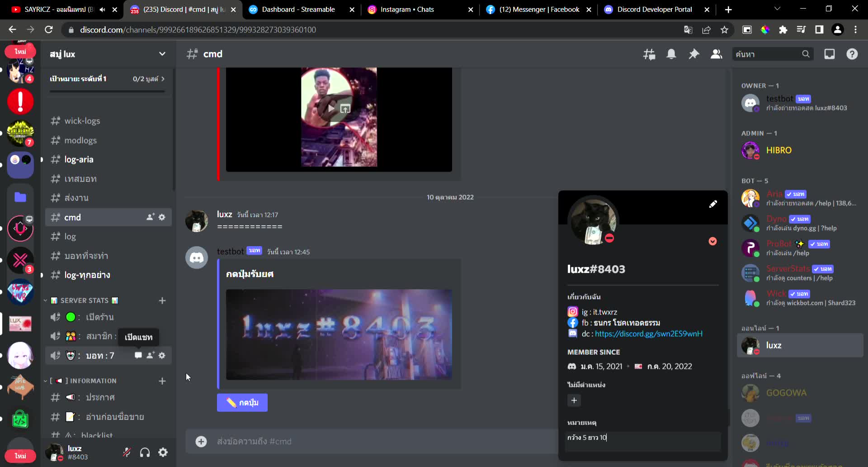Deafen audio with headphone toggle
This screenshot has height=467, width=868.
145,452
